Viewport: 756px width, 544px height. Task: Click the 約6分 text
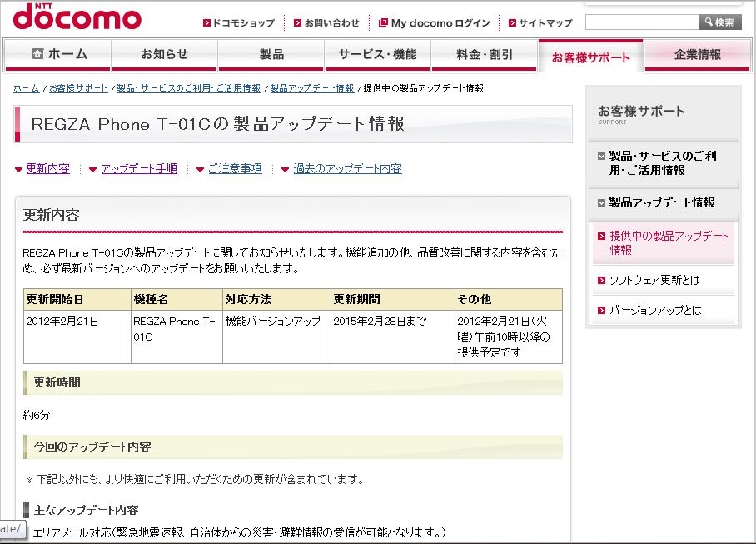(37, 415)
